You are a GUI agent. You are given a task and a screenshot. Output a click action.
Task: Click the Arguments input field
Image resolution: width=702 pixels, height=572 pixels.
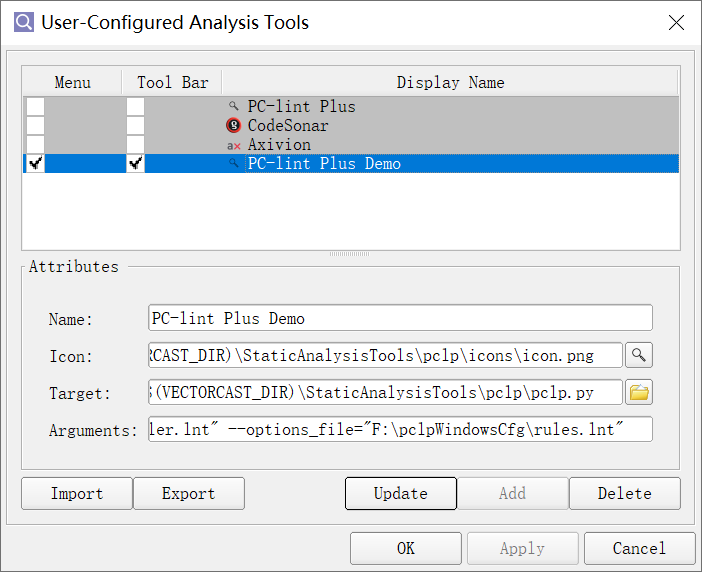400,430
